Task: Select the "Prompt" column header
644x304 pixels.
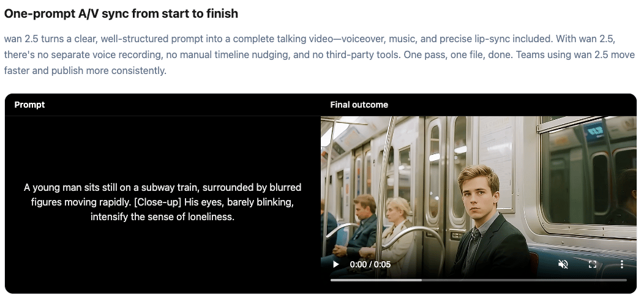Action: [x=29, y=105]
